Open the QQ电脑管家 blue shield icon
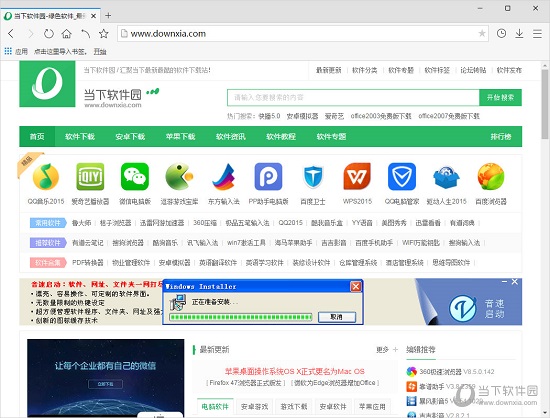 click(x=402, y=176)
